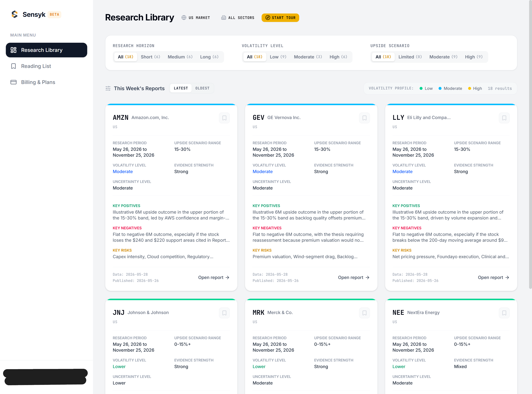Bookmark the AMZN report card
This screenshot has width=532, height=394.
[x=224, y=118]
